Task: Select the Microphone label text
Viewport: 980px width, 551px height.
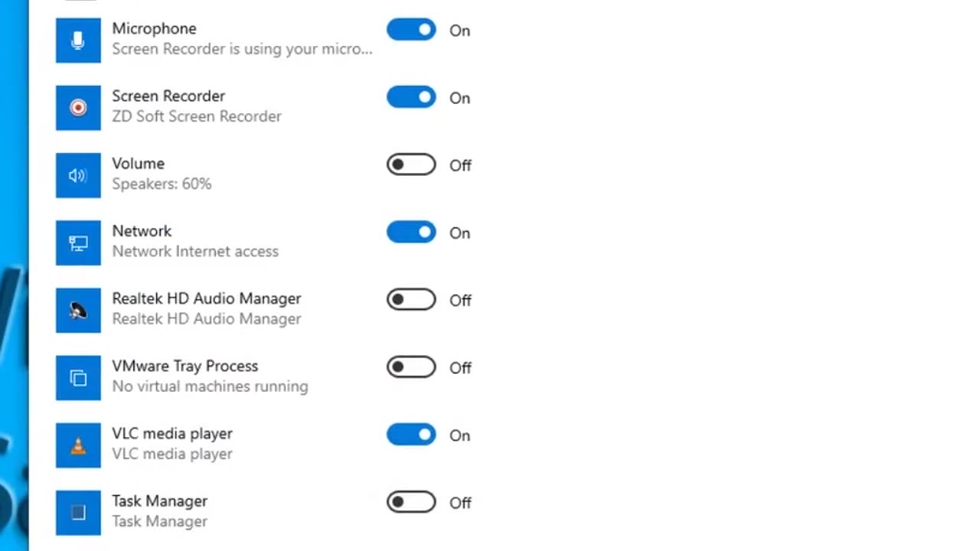Action: point(154,28)
